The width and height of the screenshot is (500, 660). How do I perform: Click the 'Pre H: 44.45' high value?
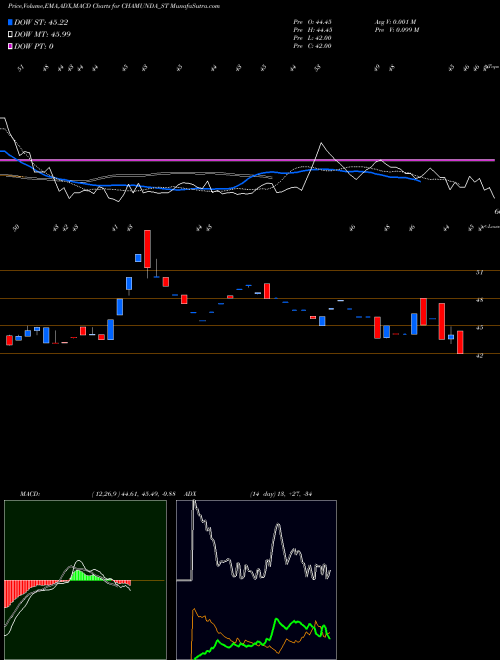pyautogui.click(x=313, y=30)
